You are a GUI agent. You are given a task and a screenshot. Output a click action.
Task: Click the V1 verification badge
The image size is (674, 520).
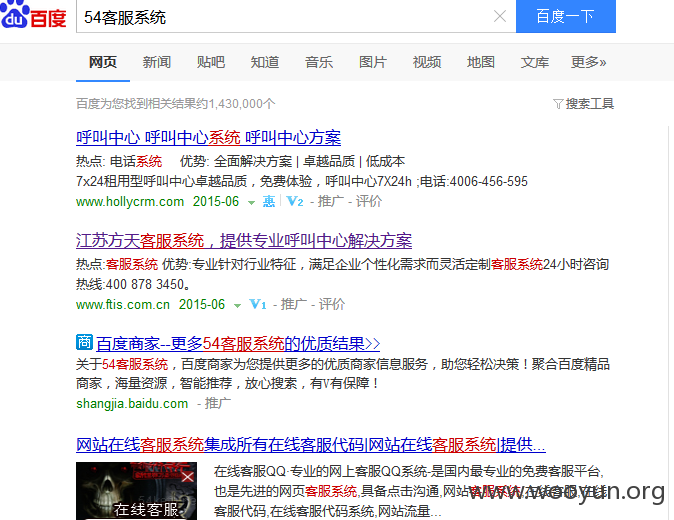tap(258, 304)
